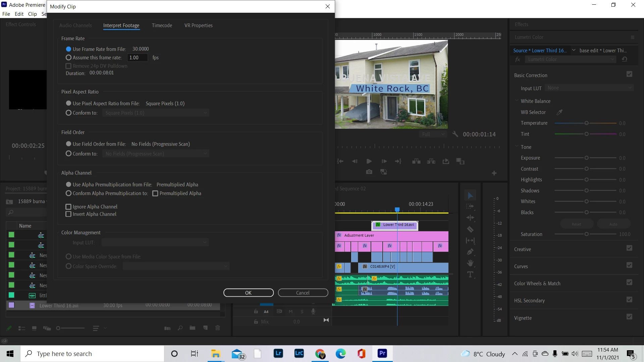The image size is (644, 362).
Task: Select the Type tool in the toolbar
Action: pyautogui.click(x=470, y=275)
